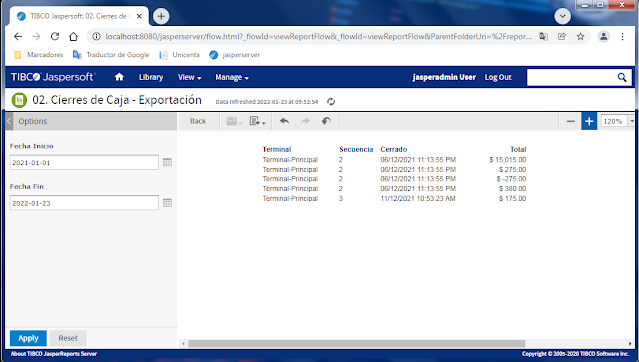Click the translate page icon in address bar
The image size is (639, 362).
click(543, 36)
